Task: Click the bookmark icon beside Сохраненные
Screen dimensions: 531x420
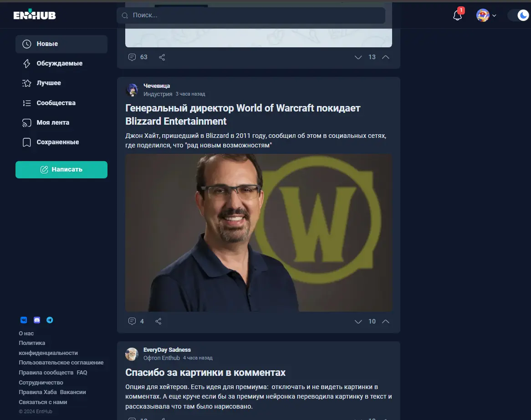Action: click(x=27, y=142)
